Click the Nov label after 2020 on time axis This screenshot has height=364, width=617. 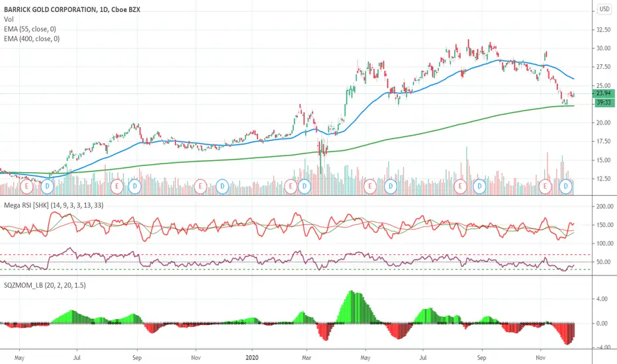tap(541, 357)
